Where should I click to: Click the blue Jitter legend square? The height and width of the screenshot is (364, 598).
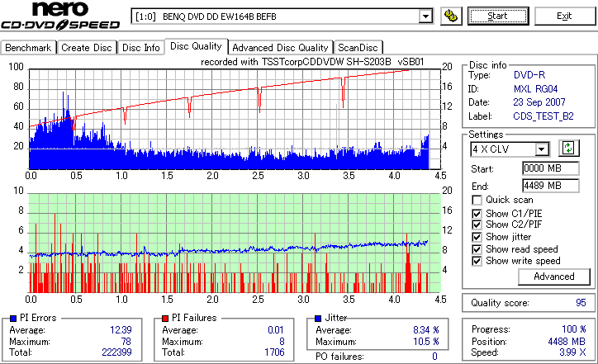319,319
